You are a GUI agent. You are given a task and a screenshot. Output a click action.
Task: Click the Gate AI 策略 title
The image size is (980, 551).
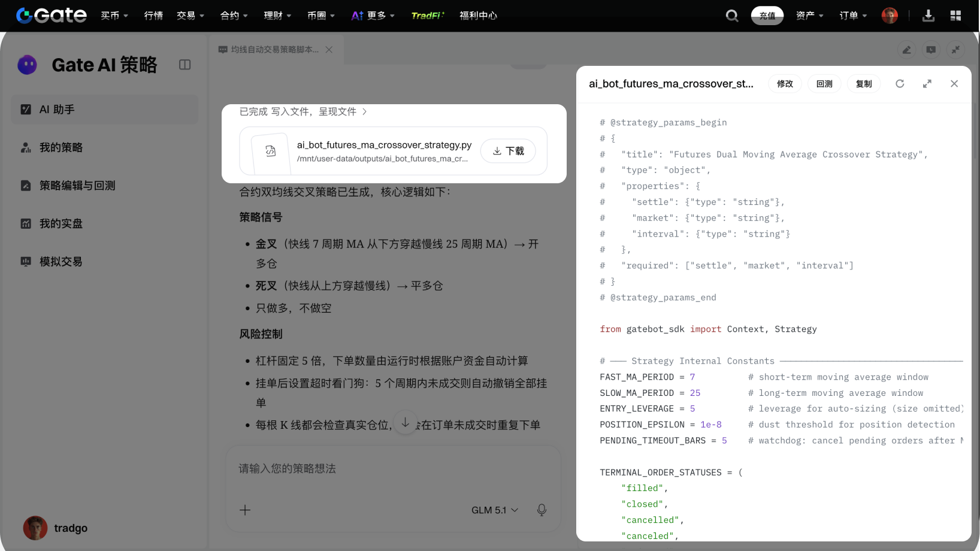point(104,65)
